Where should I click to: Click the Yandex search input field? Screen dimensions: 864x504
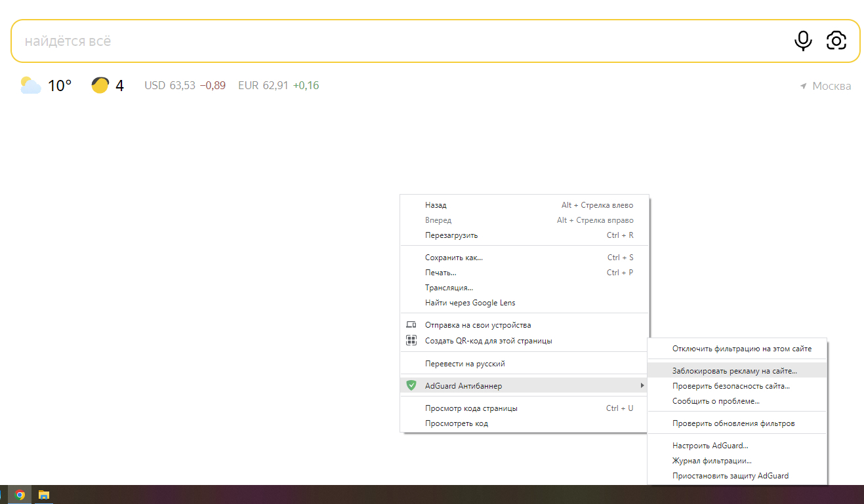click(x=394, y=41)
